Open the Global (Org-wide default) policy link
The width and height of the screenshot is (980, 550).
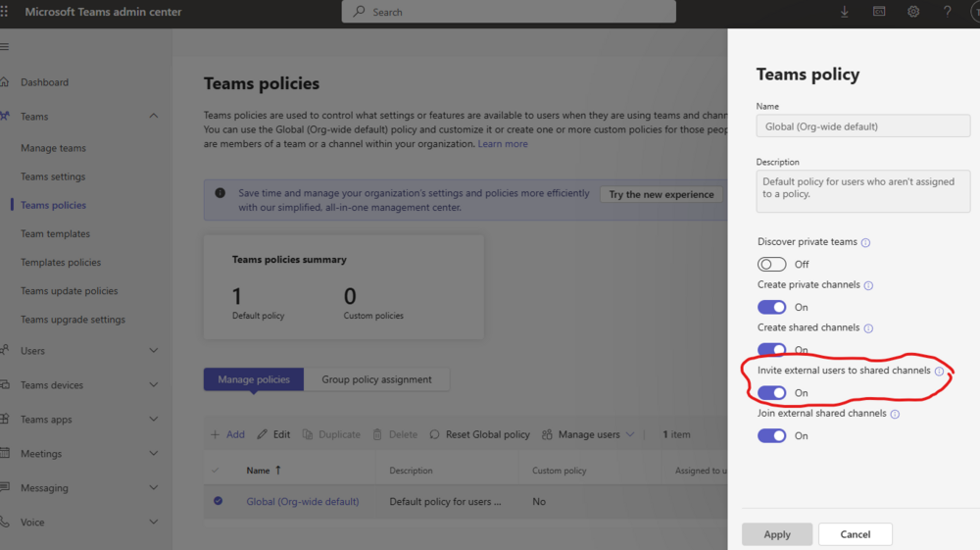pos(302,502)
